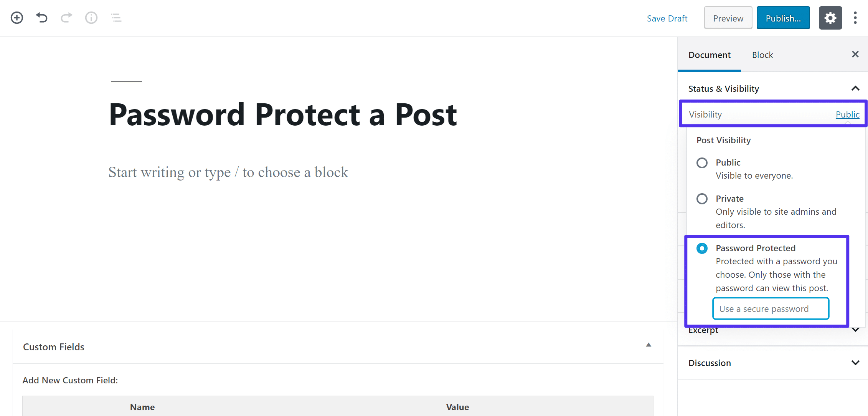Viewport: 868px width, 416px height.
Task: Expand the Discussion section
Action: point(854,363)
